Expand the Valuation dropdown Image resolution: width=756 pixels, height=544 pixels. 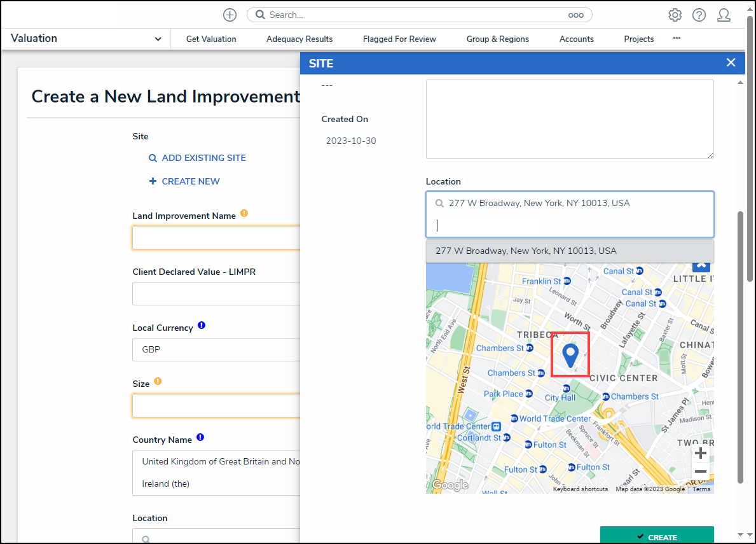tap(158, 39)
